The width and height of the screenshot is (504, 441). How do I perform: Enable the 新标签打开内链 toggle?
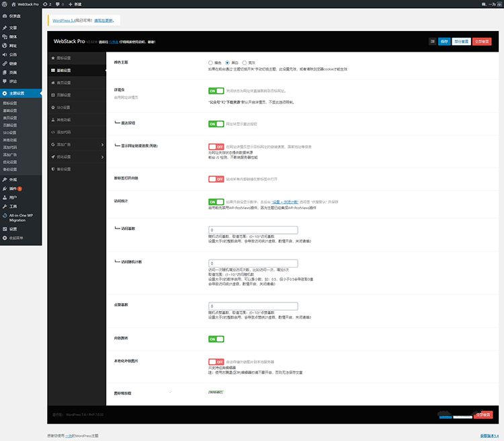coord(216,179)
